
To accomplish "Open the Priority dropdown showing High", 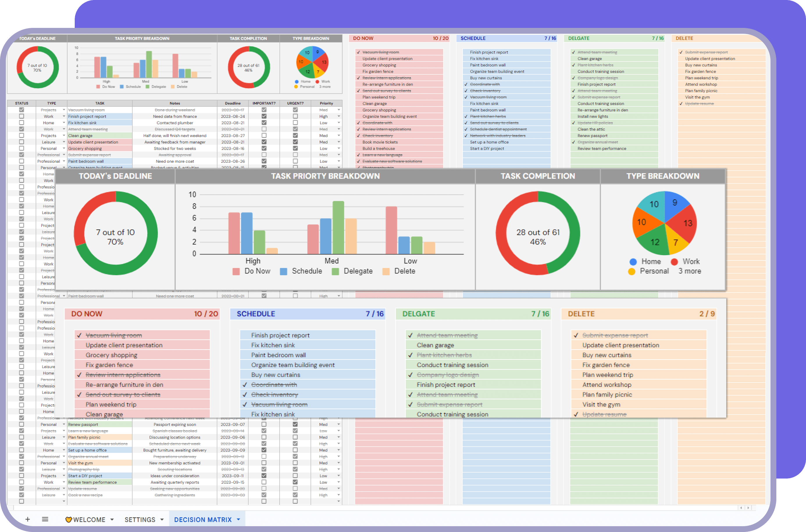I will pyautogui.click(x=338, y=116).
